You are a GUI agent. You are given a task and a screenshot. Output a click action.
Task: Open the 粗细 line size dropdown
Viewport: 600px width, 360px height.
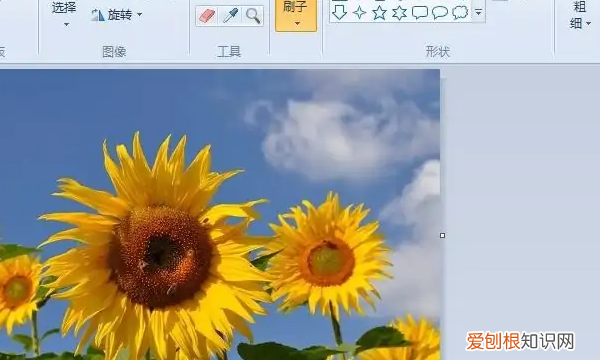coord(579,15)
